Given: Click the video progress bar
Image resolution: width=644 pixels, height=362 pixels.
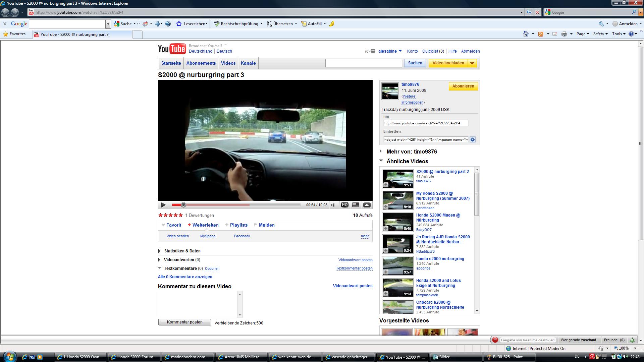Looking at the screenshot, I should click(x=236, y=205).
